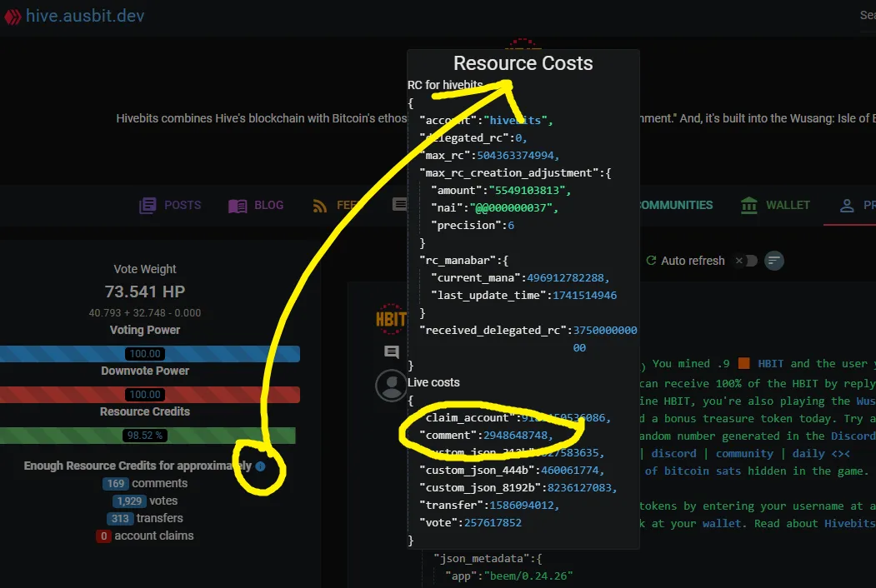Click the gray user avatar icon

point(391,386)
